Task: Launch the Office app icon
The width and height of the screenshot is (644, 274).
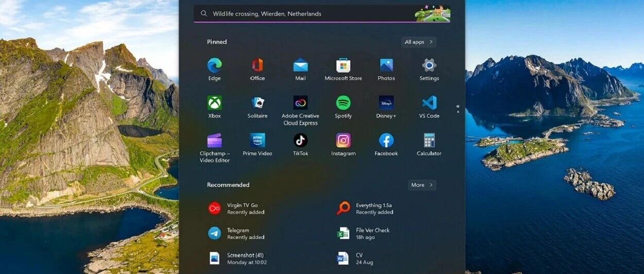Action: coord(258,65)
